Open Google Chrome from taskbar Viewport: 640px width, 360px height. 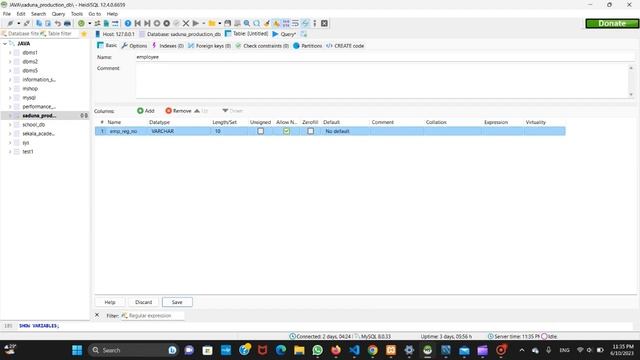pyautogui.click(x=372, y=350)
